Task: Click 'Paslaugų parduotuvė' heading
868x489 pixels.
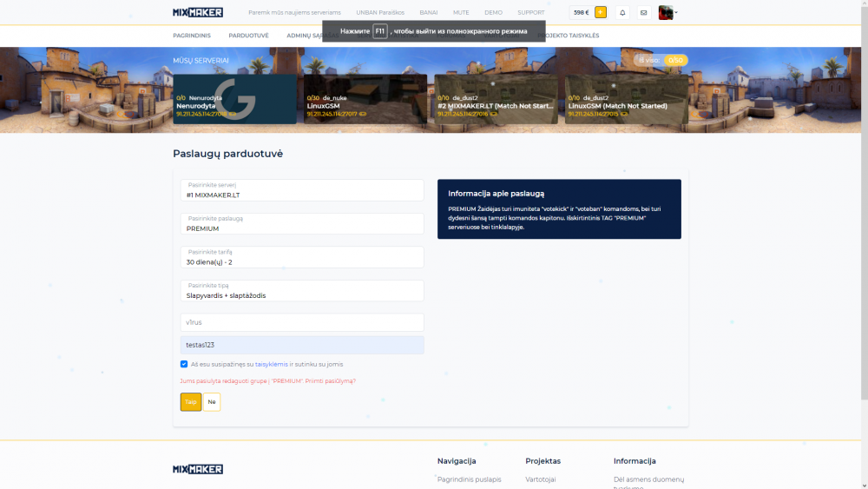Action: coord(227,154)
